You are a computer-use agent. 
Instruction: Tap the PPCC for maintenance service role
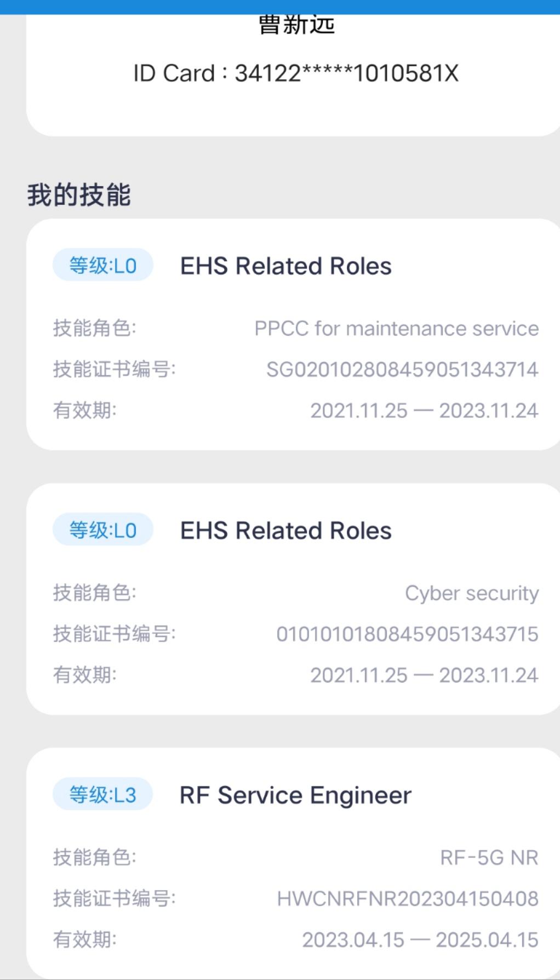(x=396, y=329)
